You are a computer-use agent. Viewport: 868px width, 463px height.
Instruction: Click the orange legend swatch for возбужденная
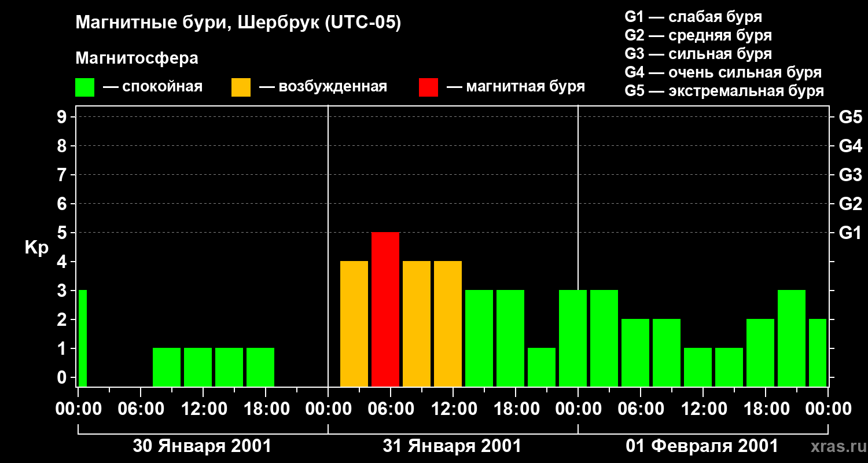[x=241, y=87]
